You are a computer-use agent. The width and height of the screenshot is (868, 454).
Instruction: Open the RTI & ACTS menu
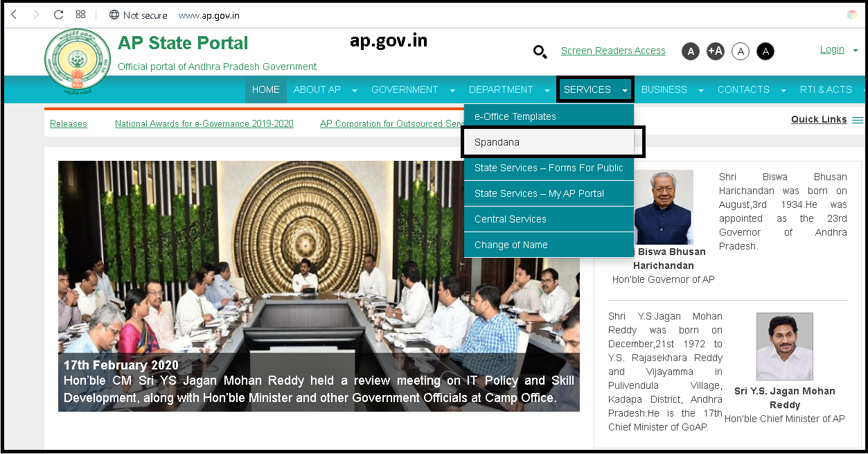[x=826, y=89]
